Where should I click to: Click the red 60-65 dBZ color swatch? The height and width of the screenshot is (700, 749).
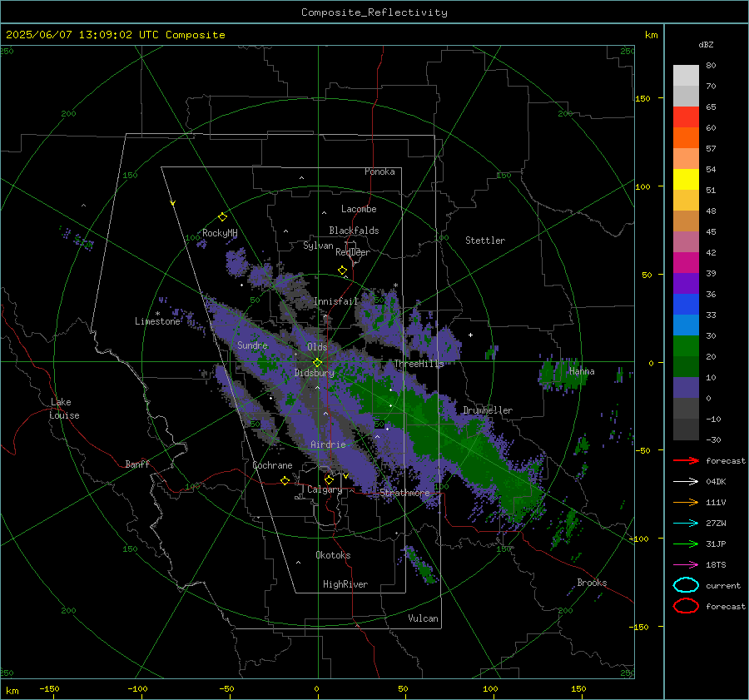pos(686,117)
